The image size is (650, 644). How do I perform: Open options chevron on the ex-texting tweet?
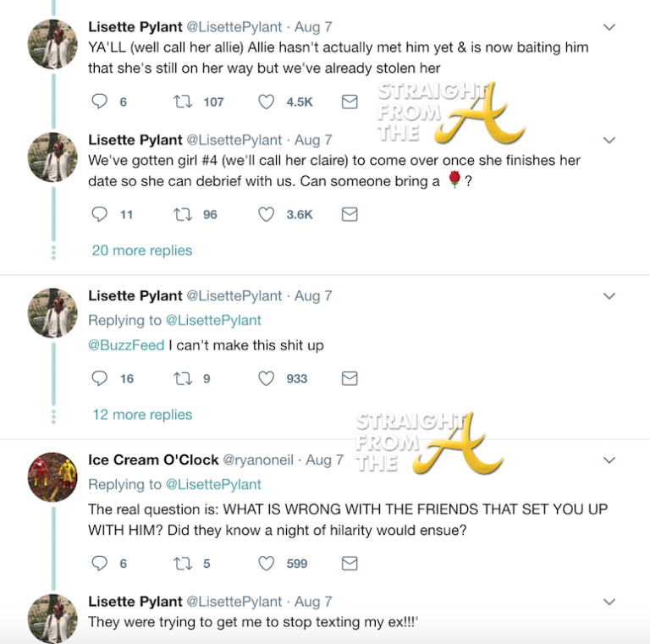tap(609, 602)
